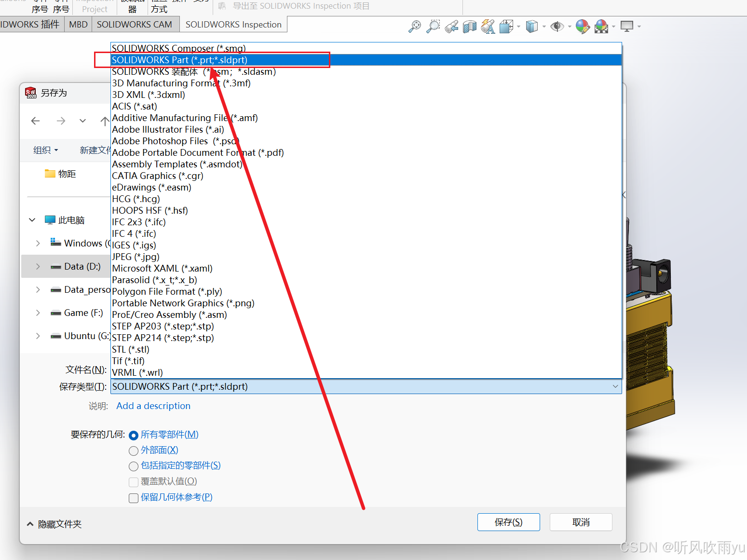Check the 保留几何体参考(P) checkbox
Viewport: 747px width, 560px height.
coord(134,498)
